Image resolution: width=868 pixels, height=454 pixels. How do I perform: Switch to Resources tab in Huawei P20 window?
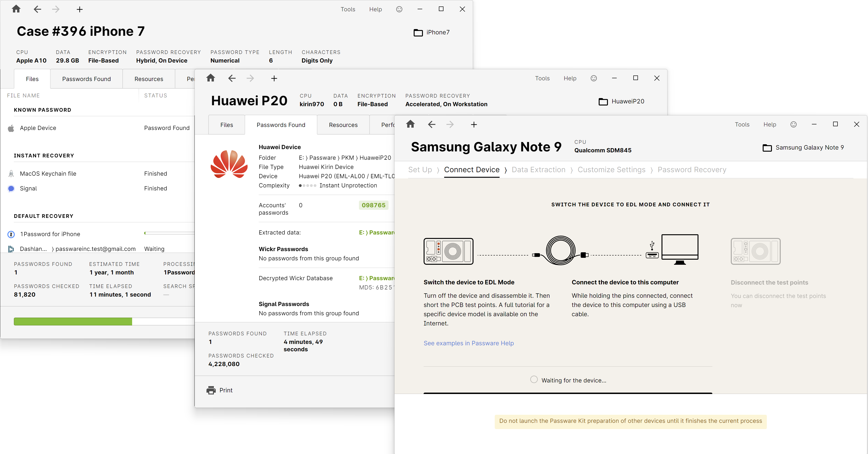(x=343, y=125)
